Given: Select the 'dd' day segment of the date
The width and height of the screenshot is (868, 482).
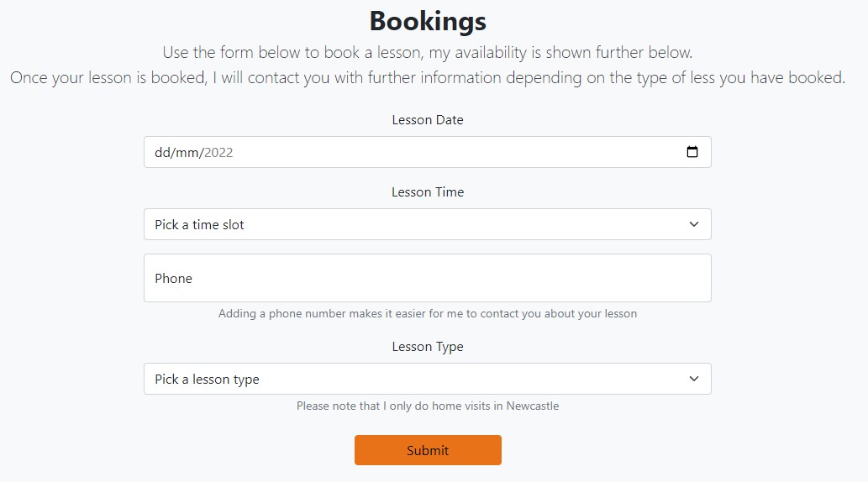Looking at the screenshot, I should (x=162, y=153).
